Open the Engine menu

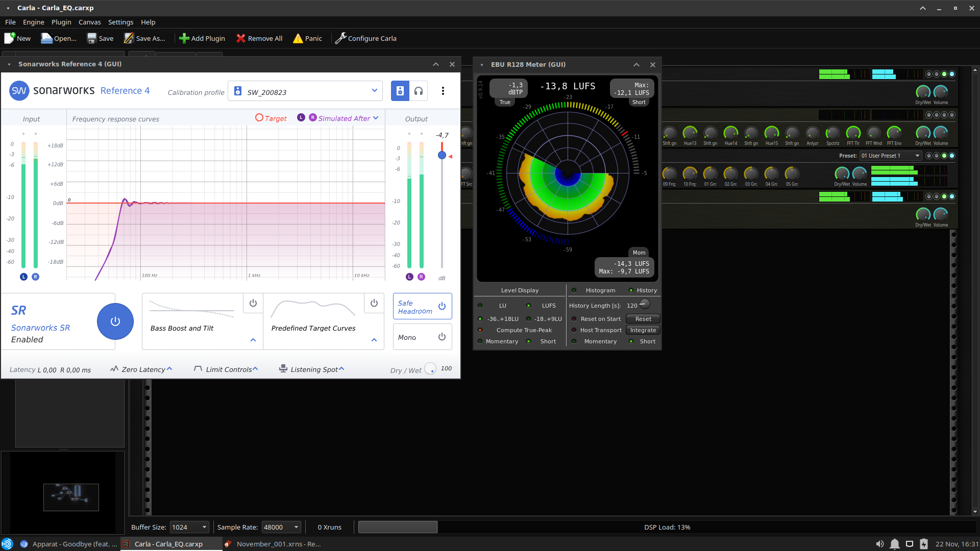click(34, 22)
